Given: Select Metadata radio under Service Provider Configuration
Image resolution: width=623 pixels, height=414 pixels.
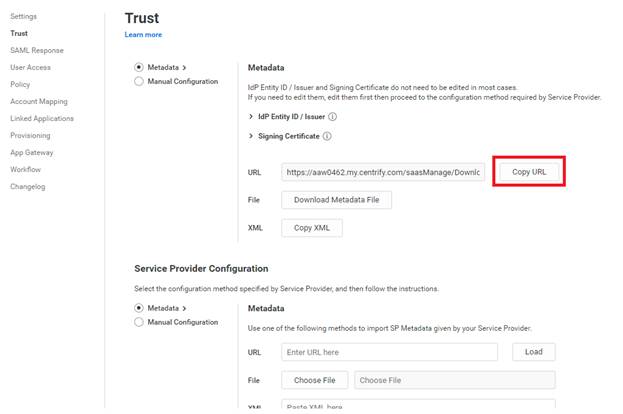Looking at the screenshot, I should tap(139, 308).
